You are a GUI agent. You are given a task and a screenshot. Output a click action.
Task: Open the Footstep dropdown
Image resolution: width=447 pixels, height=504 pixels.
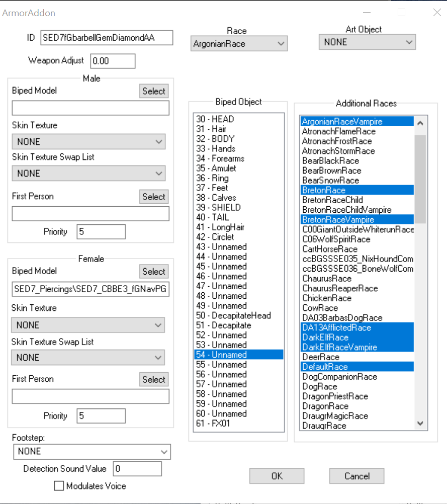coord(92,452)
